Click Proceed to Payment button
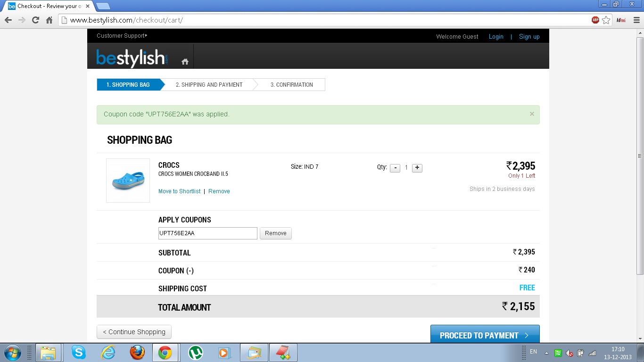This screenshot has width=644, height=362. (x=485, y=335)
